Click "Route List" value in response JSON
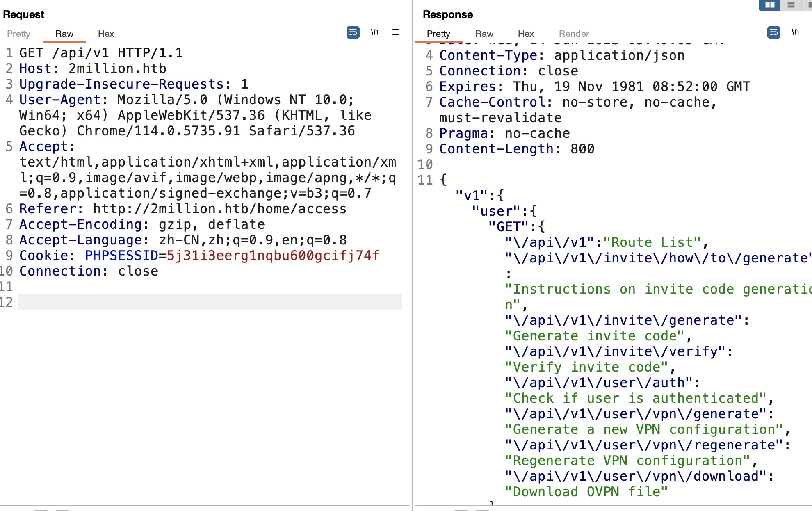This screenshot has height=511, width=812. 652,242
